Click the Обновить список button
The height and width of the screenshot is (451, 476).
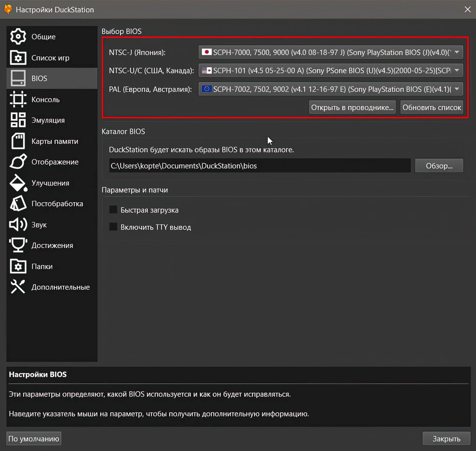tap(432, 107)
